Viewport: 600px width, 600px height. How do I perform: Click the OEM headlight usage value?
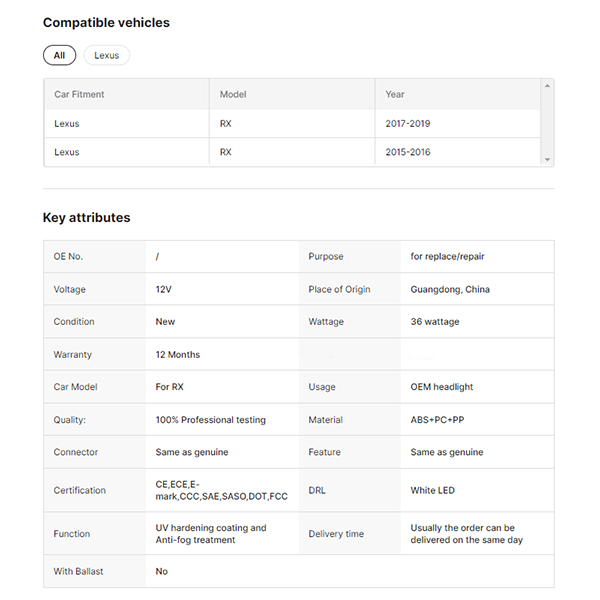click(x=442, y=387)
